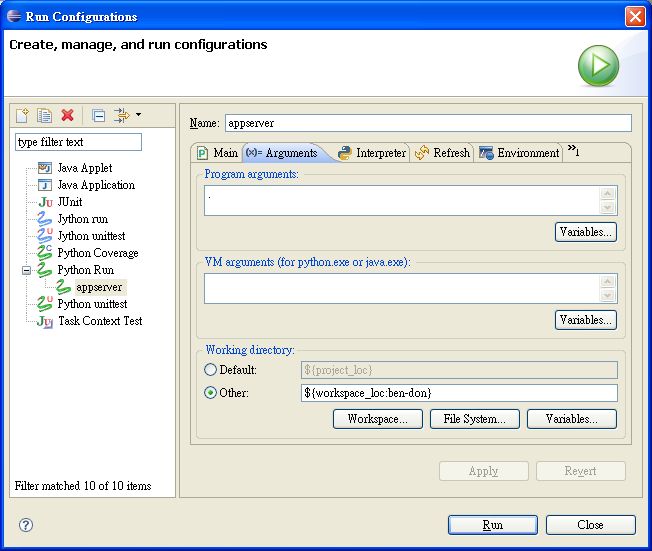Select the Other working directory radio

[x=211, y=393]
